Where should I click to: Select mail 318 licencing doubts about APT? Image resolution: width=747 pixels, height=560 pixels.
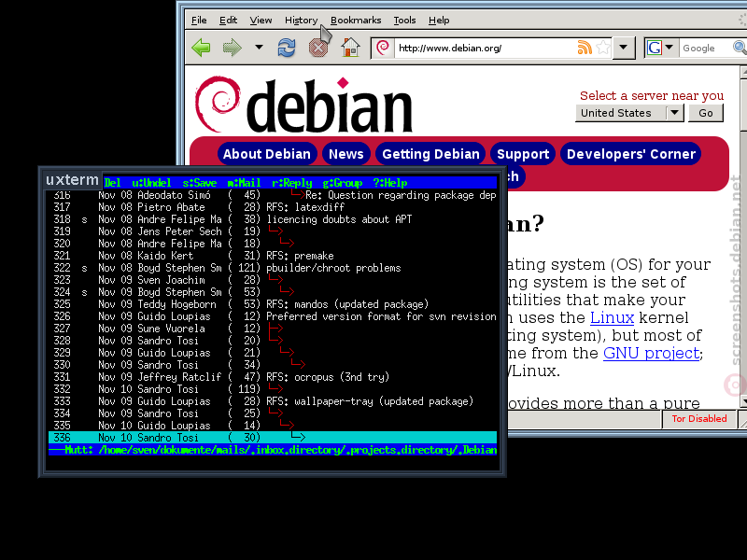pyautogui.click(x=273, y=219)
